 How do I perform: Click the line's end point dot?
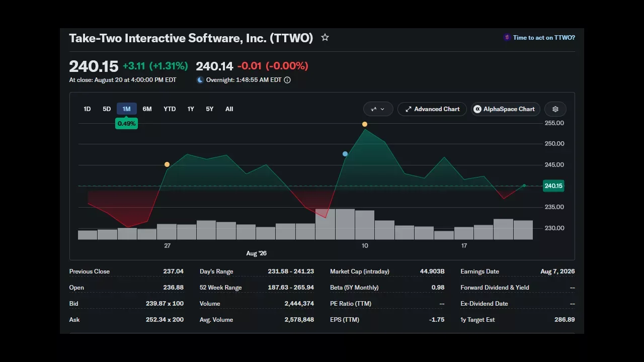coord(524,186)
